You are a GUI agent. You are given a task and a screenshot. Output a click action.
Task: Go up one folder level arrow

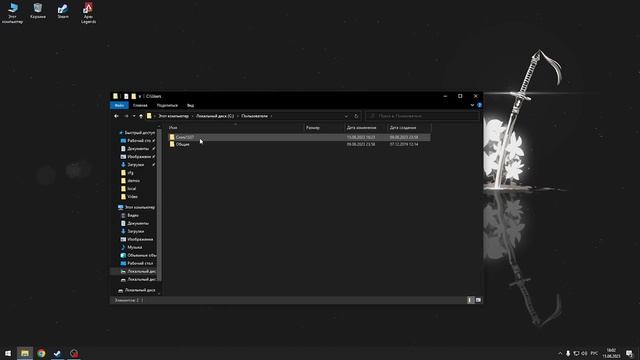coord(141,116)
